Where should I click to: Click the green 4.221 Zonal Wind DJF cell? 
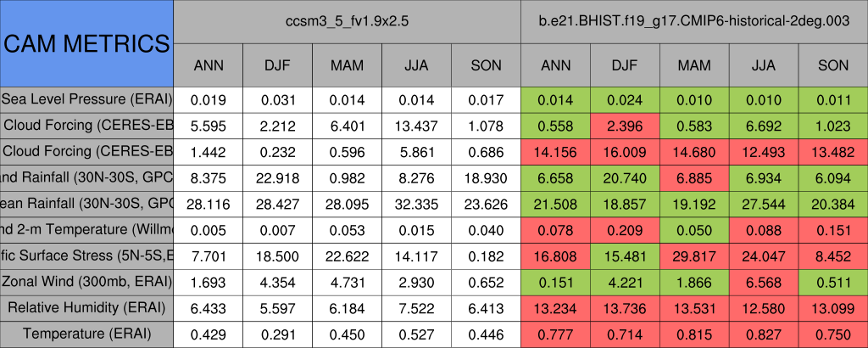(626, 281)
